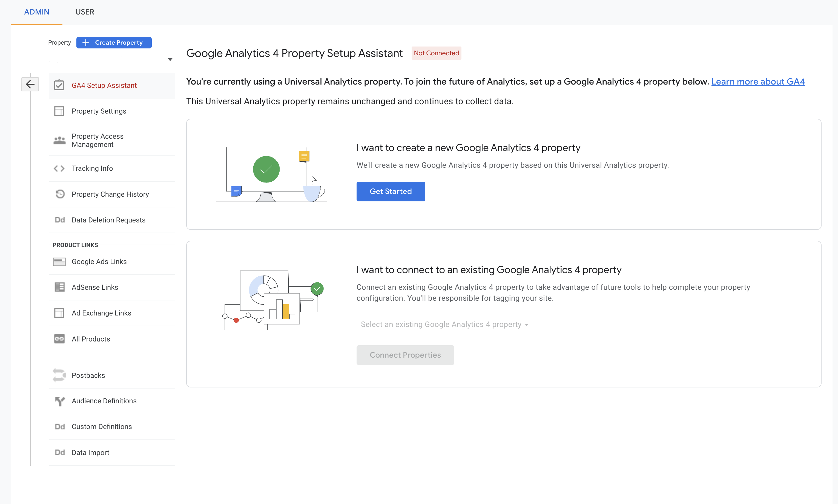Open Data Deletion Requests

pyautogui.click(x=112, y=220)
